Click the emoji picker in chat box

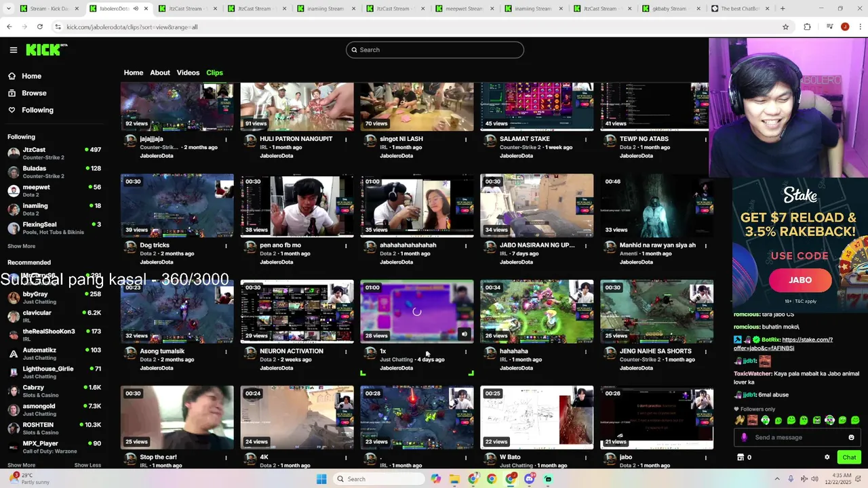(851, 437)
